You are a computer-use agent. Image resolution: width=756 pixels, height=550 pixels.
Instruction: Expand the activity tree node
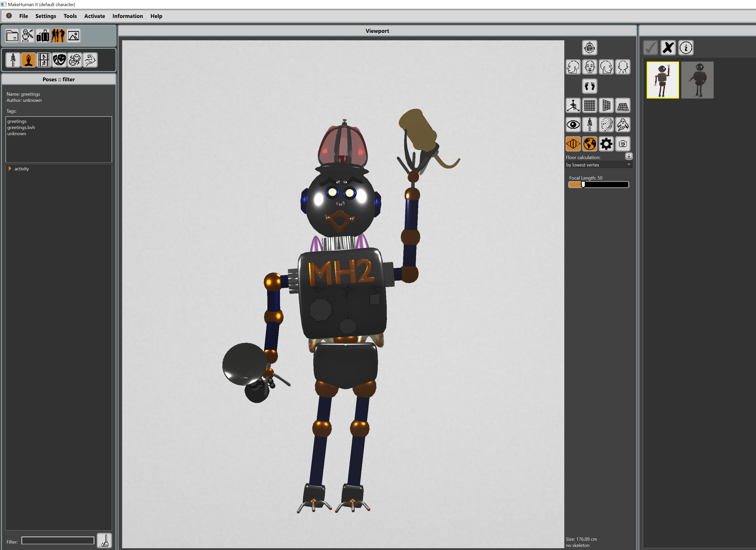pos(10,169)
